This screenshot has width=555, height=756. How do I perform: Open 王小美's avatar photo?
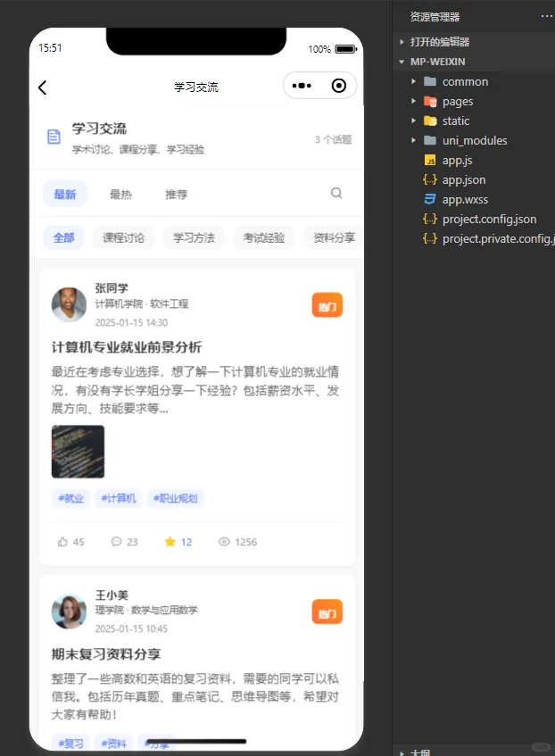point(69,611)
